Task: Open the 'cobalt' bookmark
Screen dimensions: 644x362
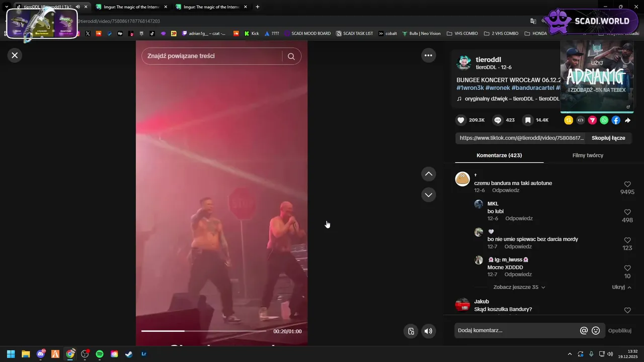Action: pos(387,34)
